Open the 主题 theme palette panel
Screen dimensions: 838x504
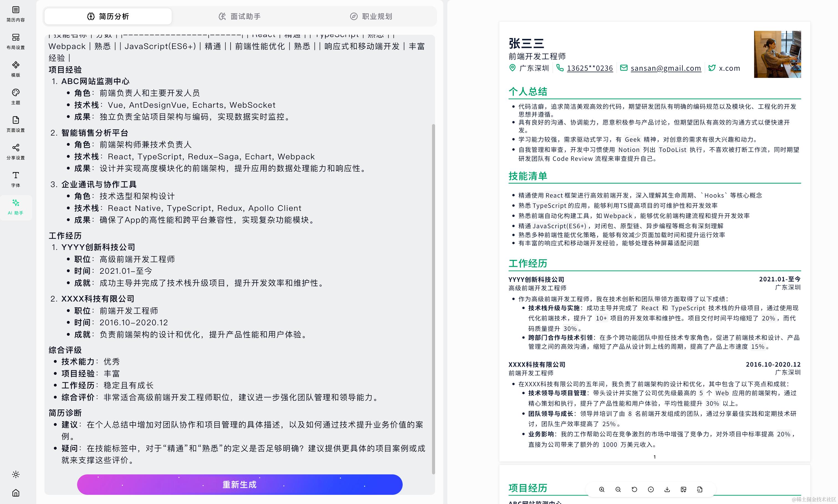(16, 96)
